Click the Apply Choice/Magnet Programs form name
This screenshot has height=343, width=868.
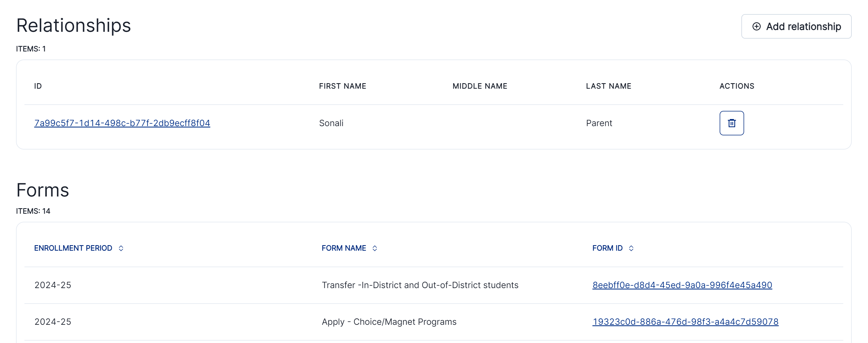pyautogui.click(x=389, y=322)
